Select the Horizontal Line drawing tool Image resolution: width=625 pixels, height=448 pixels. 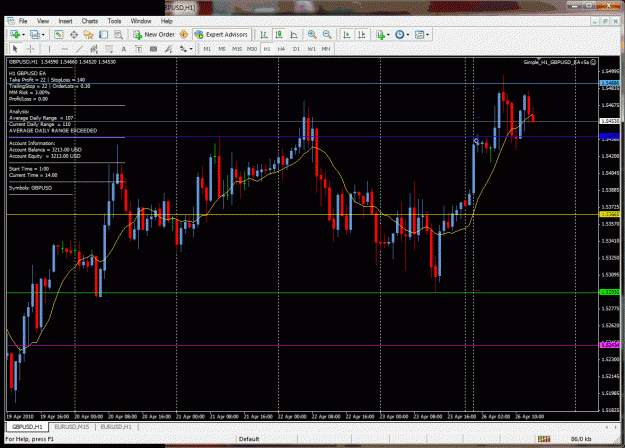coord(64,49)
